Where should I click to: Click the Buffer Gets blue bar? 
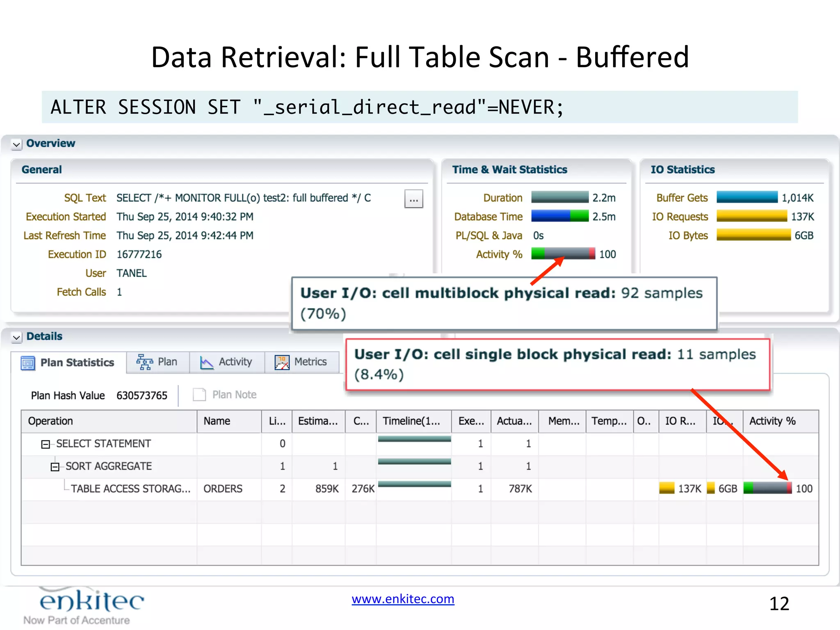coord(747,197)
